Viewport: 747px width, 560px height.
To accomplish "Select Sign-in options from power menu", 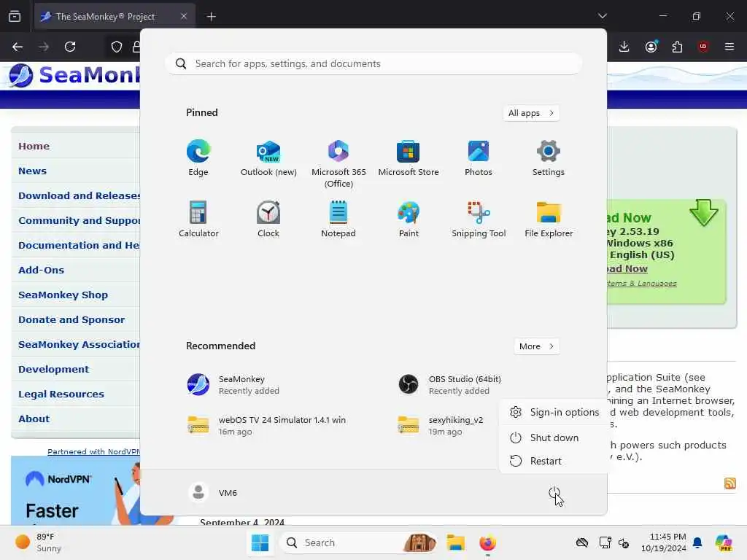I will click(554, 413).
